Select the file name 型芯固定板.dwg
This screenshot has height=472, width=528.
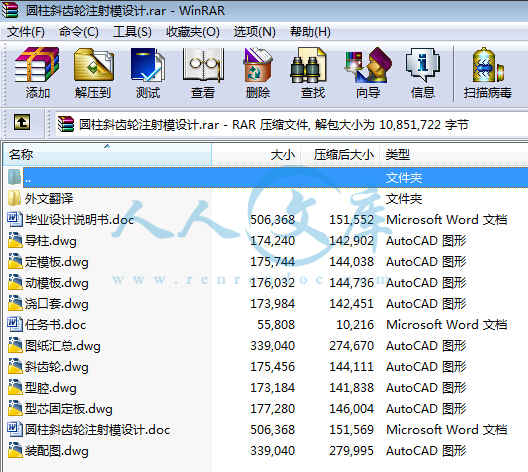pos(69,409)
